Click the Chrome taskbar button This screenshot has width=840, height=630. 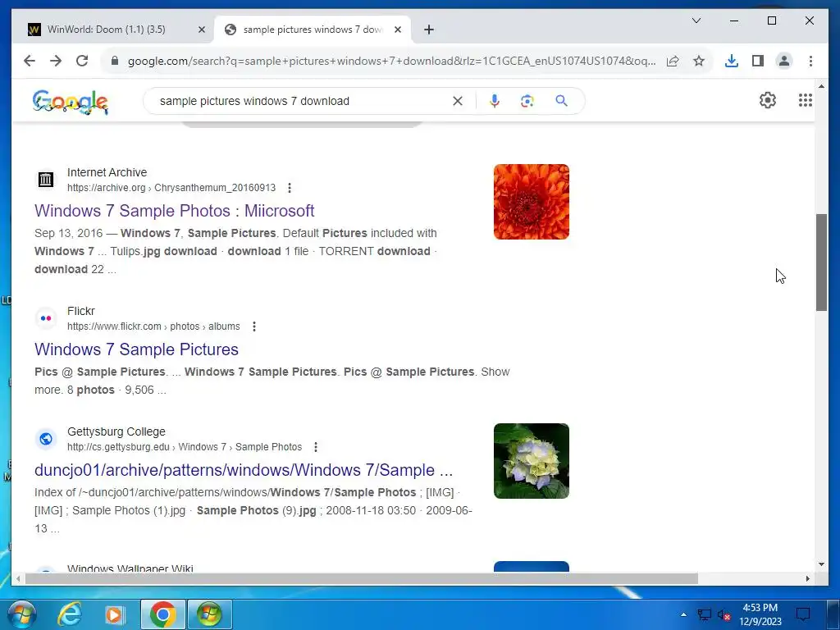tap(163, 614)
